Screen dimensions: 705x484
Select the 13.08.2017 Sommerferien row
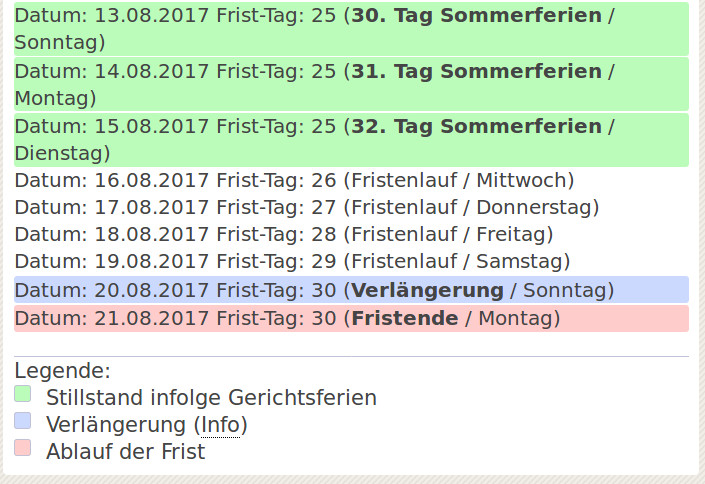tap(351, 29)
